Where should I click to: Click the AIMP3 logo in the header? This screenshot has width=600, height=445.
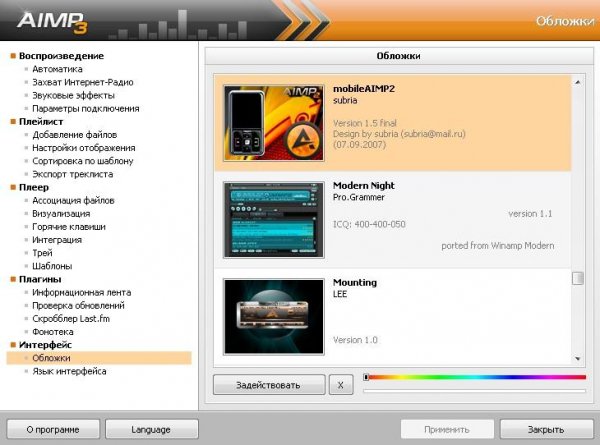click(x=52, y=21)
